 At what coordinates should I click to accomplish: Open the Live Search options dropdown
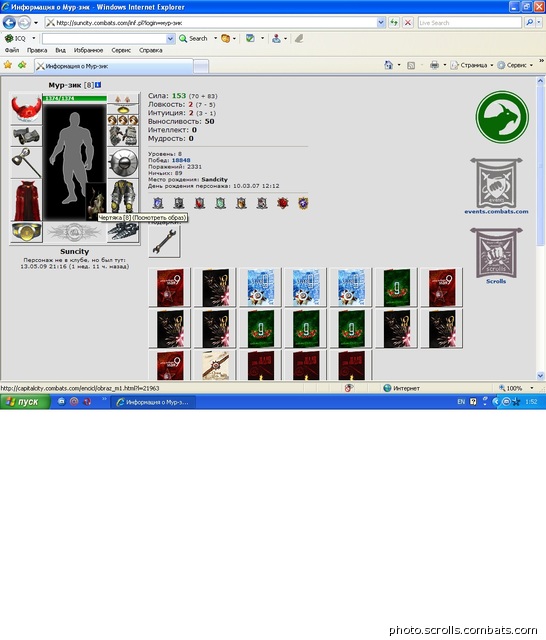point(539,22)
